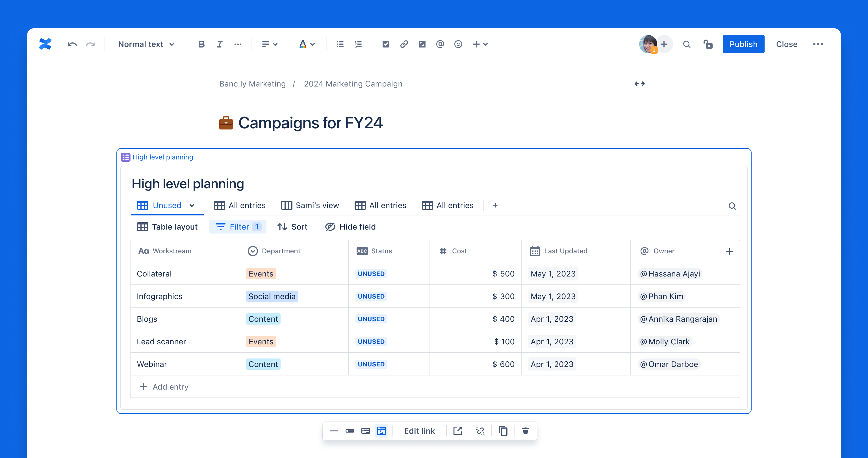Screen dimensions: 868x458
Task: Open the Banc.ly Marketing breadcrumb link
Action: point(252,84)
